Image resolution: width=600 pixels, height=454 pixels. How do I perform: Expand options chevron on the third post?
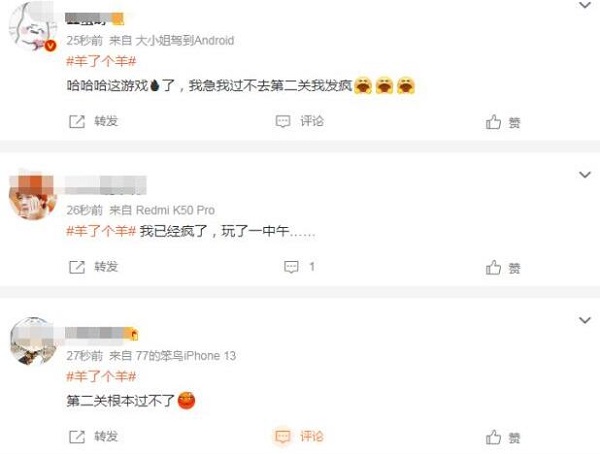(x=585, y=320)
